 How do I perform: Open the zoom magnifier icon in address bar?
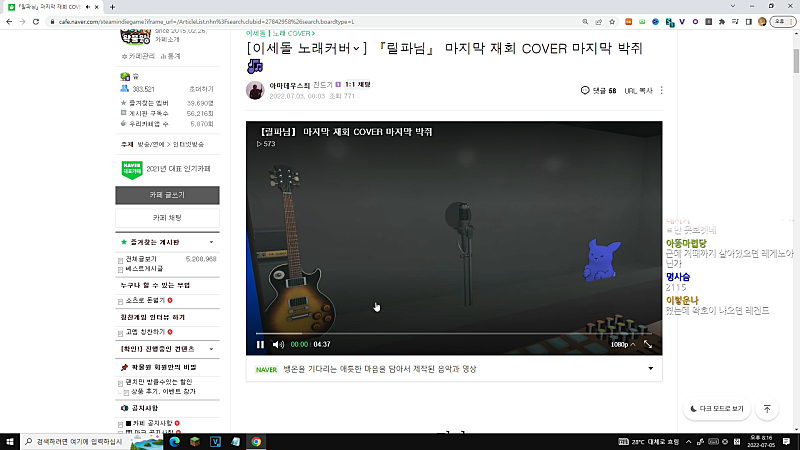[x=585, y=21]
